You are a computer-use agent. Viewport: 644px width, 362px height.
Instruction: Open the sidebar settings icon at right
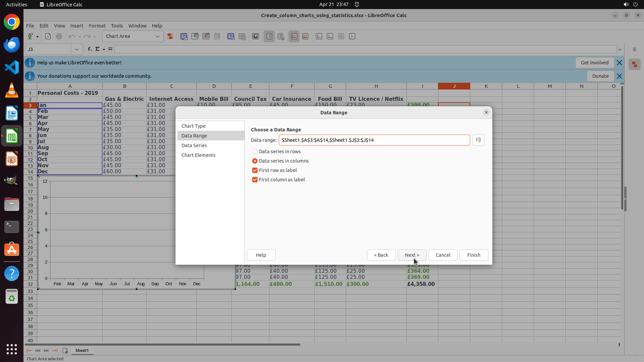click(x=634, y=49)
